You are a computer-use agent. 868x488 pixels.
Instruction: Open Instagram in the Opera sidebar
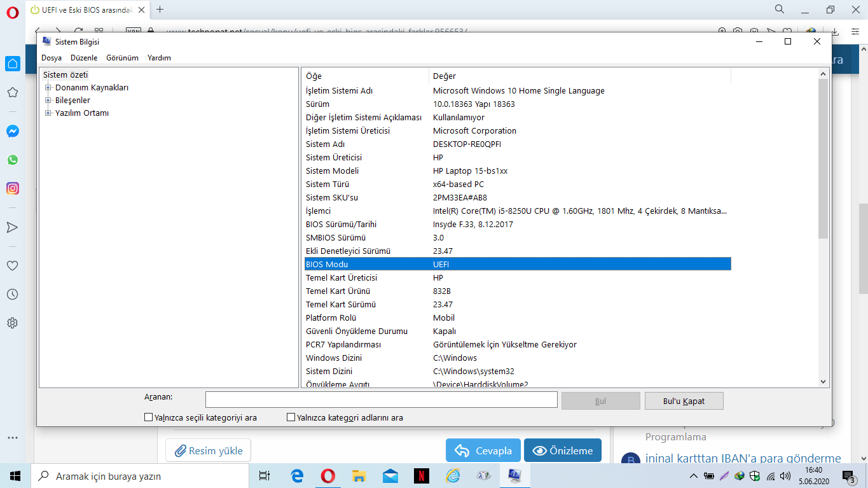point(13,188)
